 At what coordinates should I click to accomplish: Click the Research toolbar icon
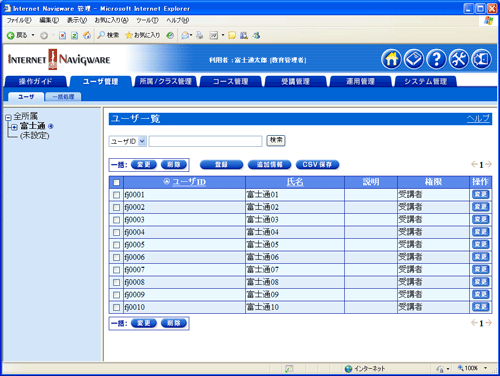click(244, 35)
